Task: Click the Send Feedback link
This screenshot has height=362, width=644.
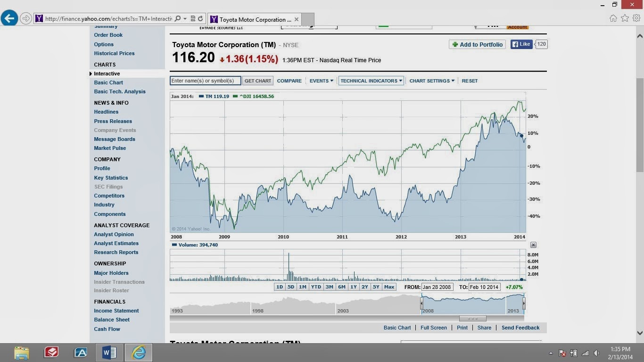Action: [520, 328]
